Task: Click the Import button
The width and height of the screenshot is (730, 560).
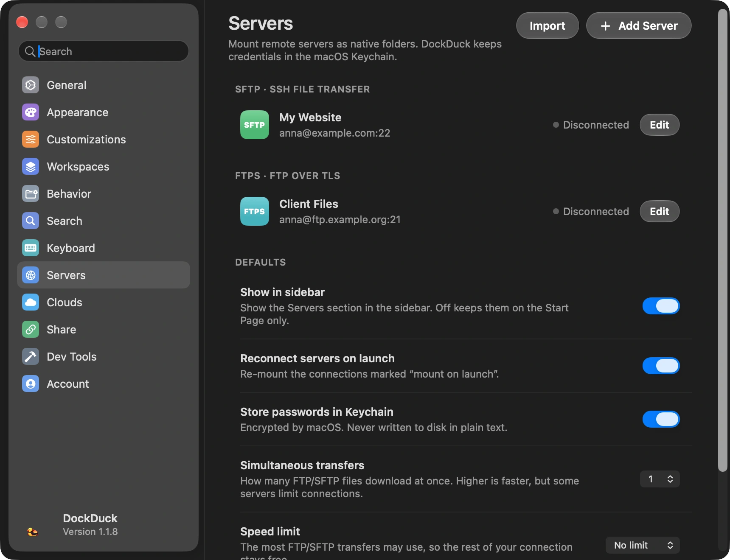Action: (x=547, y=25)
